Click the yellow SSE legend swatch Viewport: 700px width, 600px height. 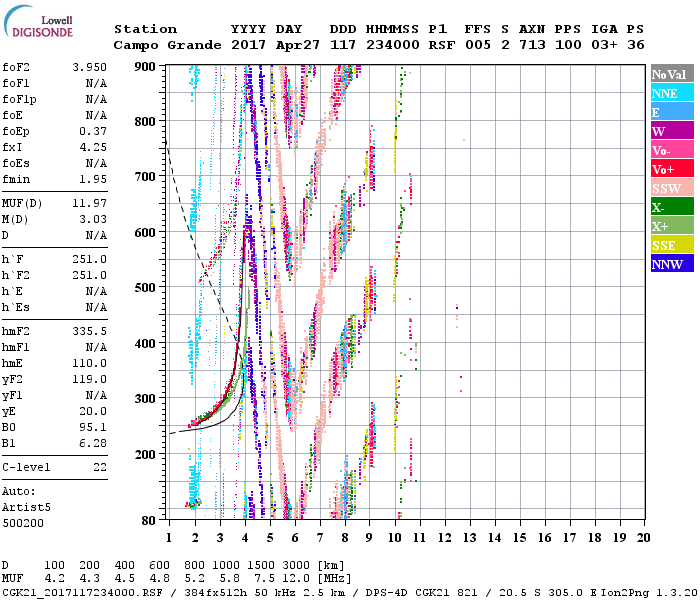coord(671,245)
